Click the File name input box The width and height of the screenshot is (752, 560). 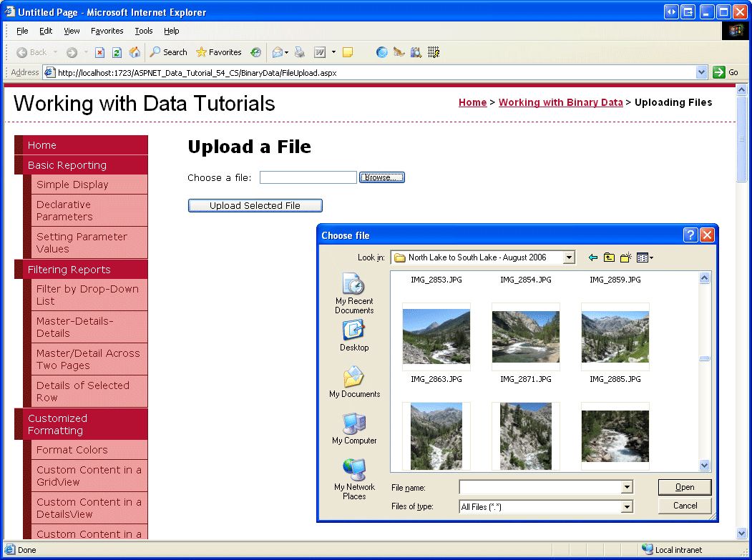click(x=540, y=487)
